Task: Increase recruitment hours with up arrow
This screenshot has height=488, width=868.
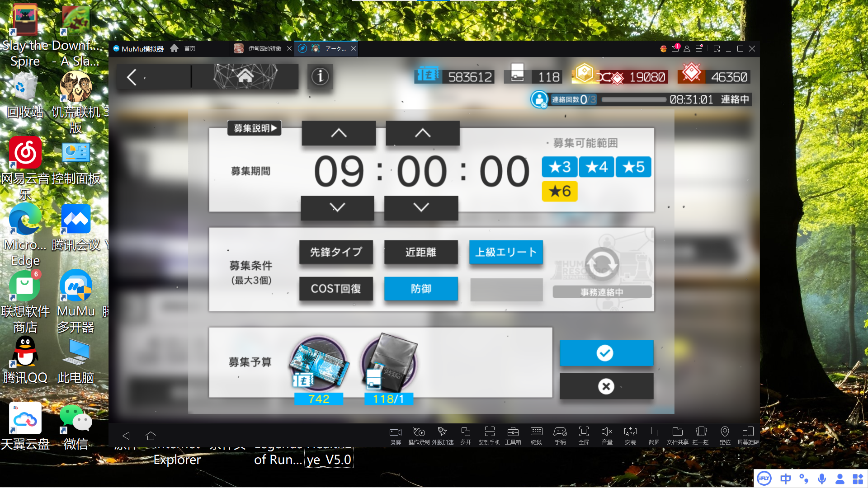Action: pos(339,133)
